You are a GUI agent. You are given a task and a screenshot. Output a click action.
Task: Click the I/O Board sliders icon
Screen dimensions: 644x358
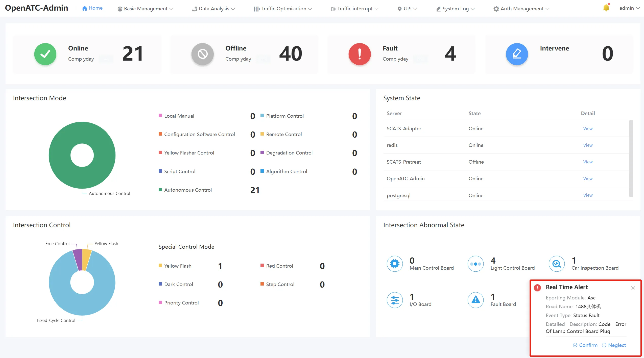395,300
